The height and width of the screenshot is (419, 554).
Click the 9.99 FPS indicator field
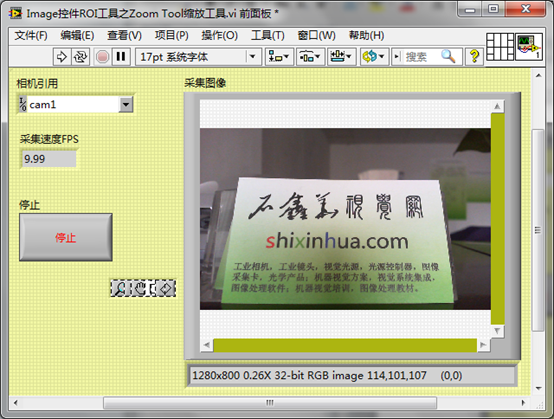point(49,159)
